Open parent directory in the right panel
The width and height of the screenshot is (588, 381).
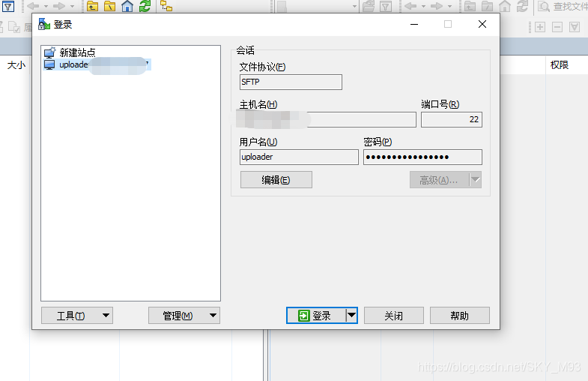click(x=470, y=6)
